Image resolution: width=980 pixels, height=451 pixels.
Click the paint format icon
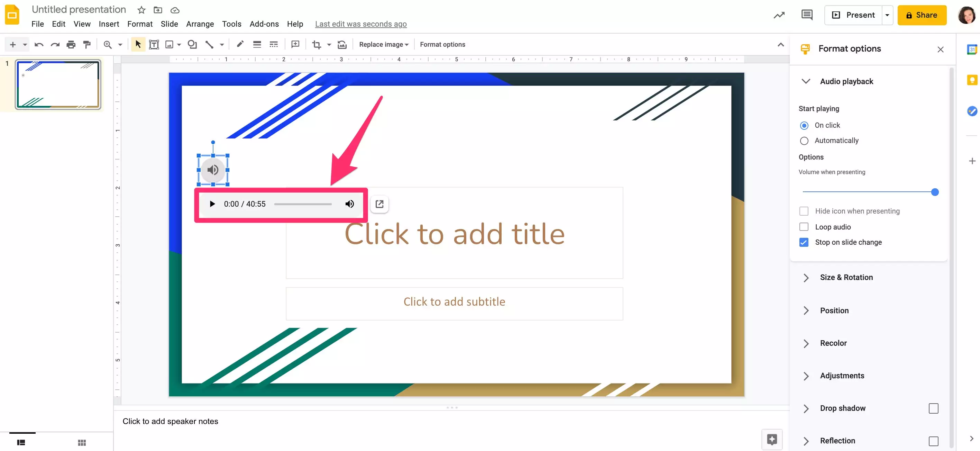coord(87,45)
